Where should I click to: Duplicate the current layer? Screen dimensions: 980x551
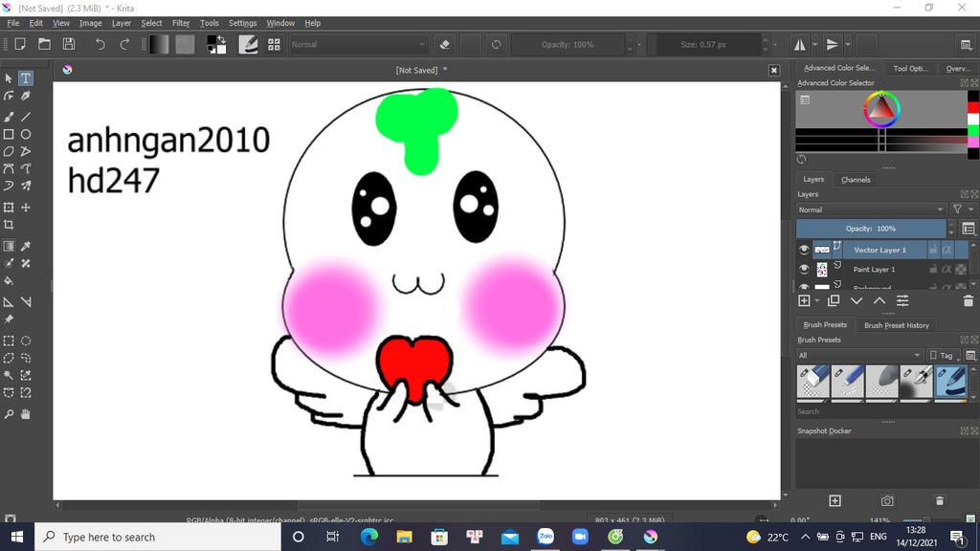click(834, 301)
